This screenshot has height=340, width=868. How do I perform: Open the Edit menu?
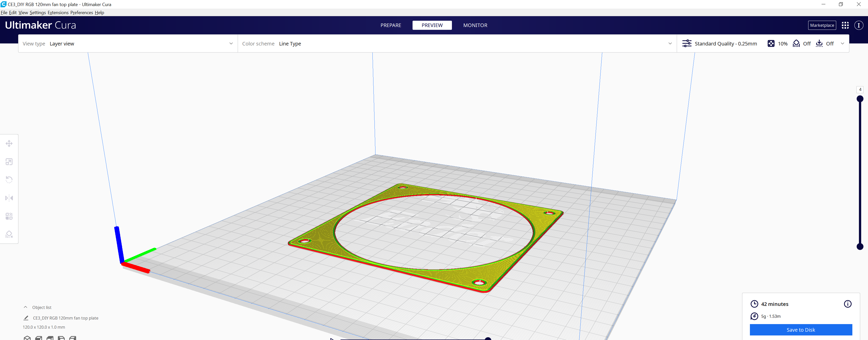click(13, 12)
